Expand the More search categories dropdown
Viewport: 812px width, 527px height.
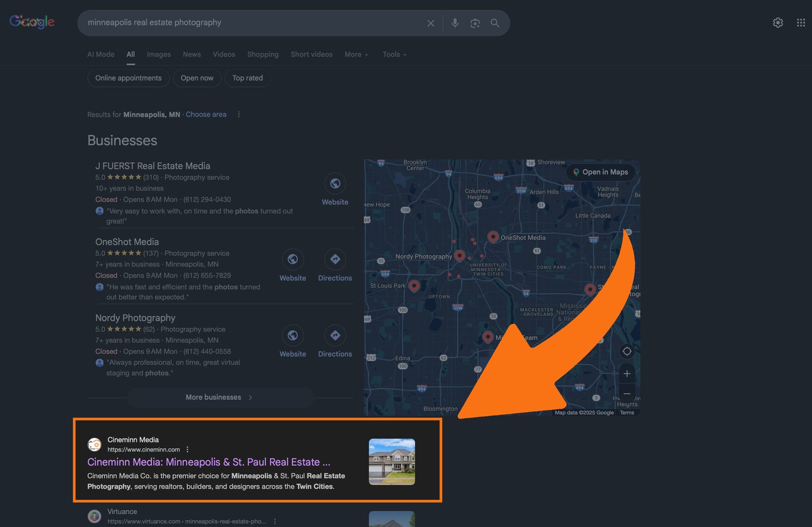[356, 55]
